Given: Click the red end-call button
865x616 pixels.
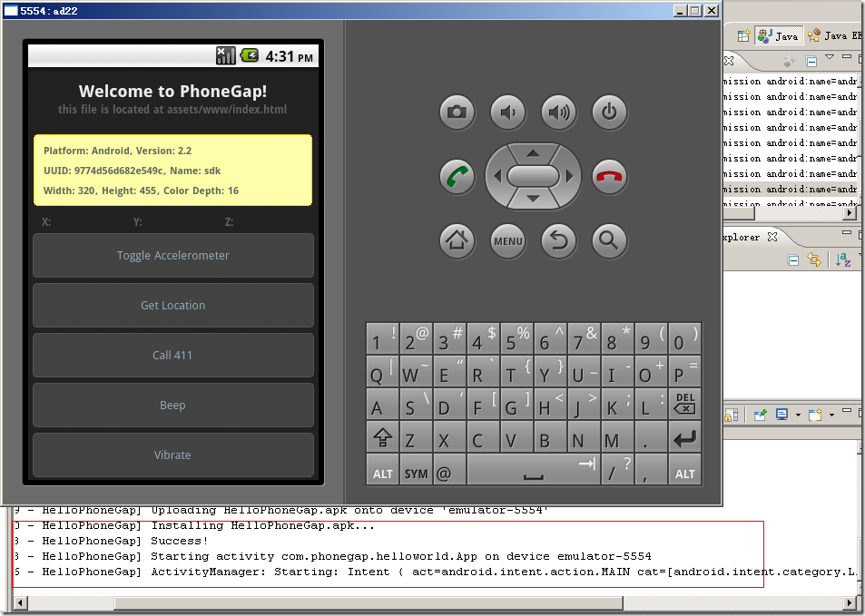Looking at the screenshot, I should pos(609,177).
